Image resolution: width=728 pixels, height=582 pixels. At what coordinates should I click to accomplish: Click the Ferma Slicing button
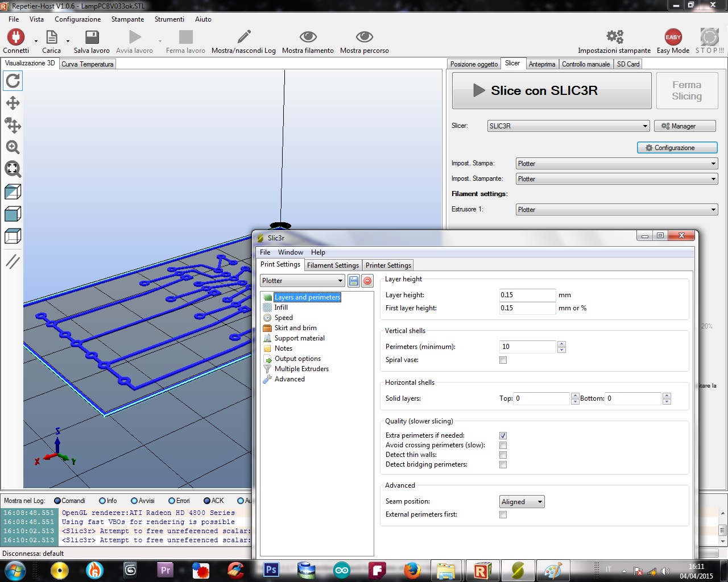point(686,91)
